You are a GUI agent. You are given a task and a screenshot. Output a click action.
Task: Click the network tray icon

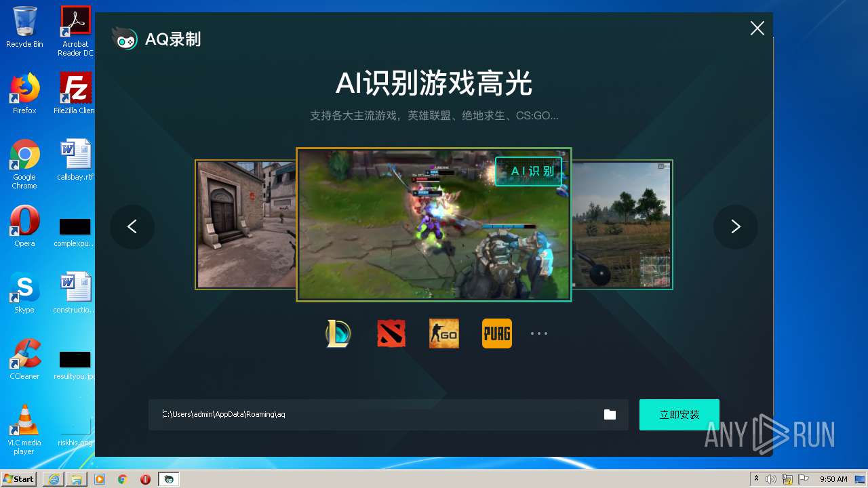point(787,479)
